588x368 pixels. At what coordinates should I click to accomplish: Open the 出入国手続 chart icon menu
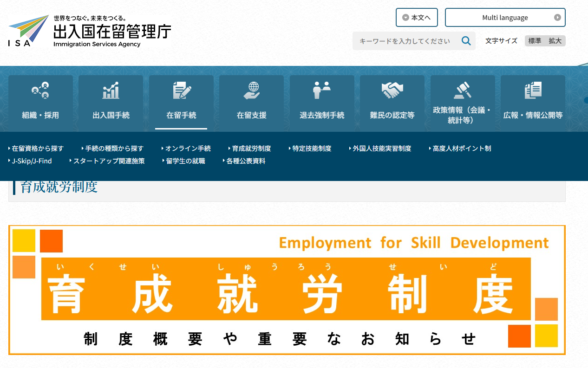tap(111, 90)
